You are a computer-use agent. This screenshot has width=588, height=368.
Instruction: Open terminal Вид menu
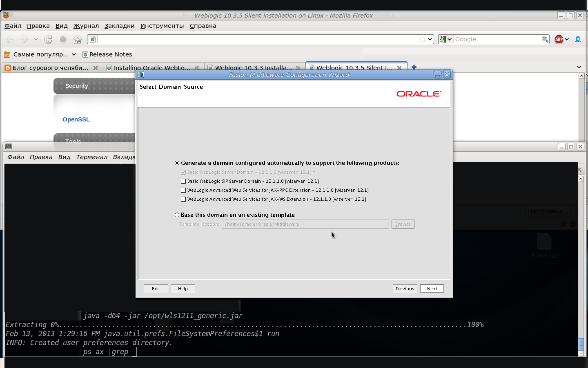click(x=65, y=157)
